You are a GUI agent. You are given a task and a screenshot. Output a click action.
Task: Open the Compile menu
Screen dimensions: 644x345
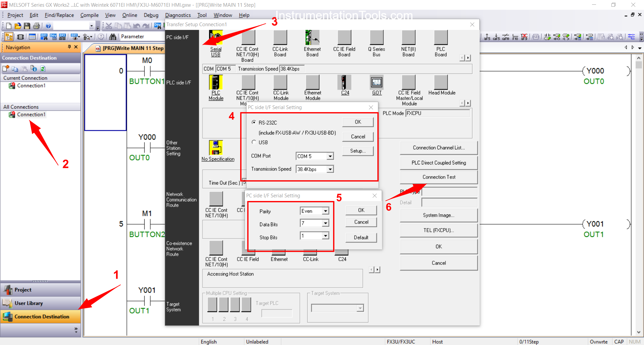pyautogui.click(x=90, y=15)
